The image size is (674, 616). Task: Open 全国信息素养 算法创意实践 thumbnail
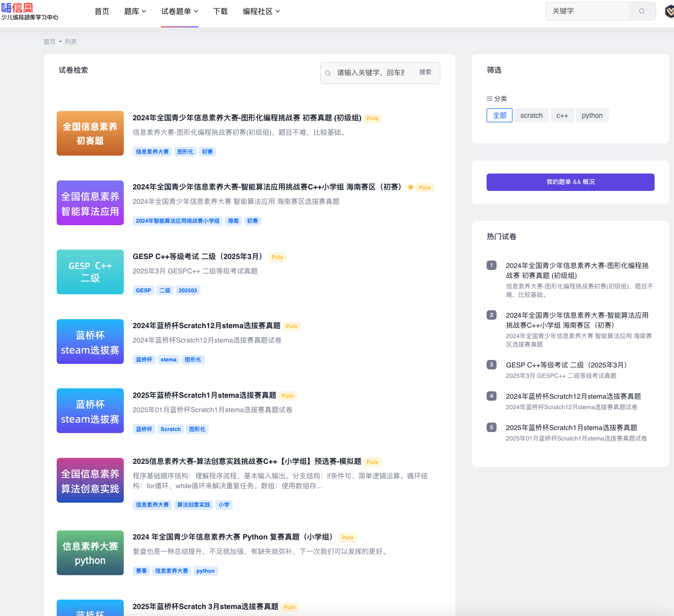[x=90, y=480]
